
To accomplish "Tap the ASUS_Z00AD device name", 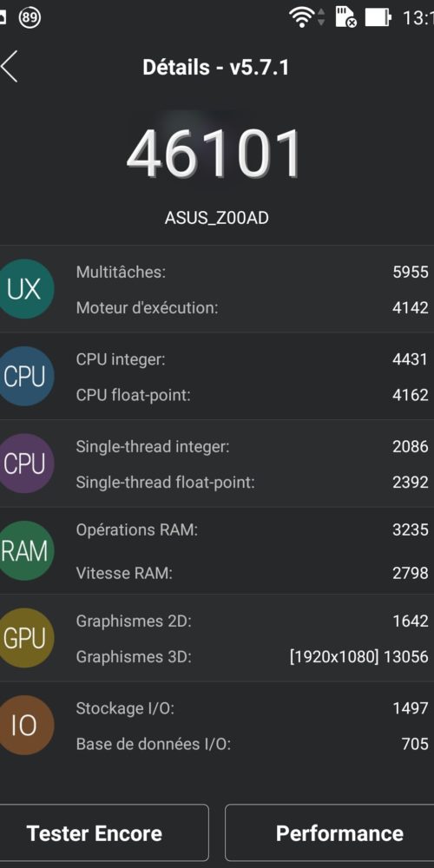I will tap(216, 218).
